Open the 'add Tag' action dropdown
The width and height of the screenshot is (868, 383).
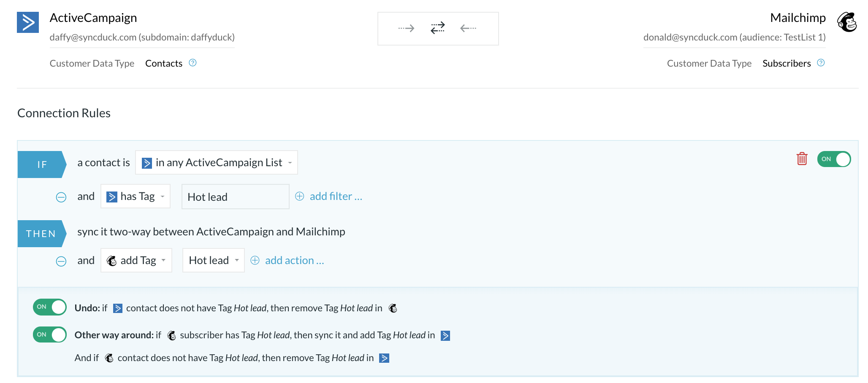[136, 260]
